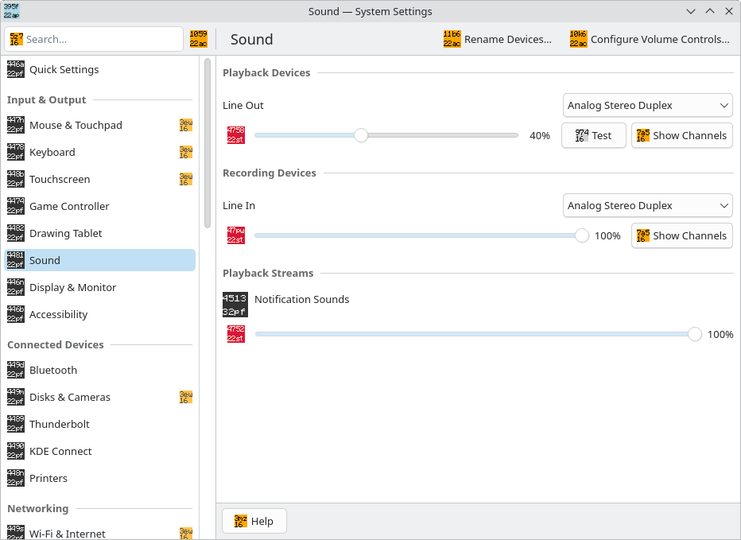This screenshot has width=741, height=540.
Task: Mute the Line Out playback device
Action: click(236, 135)
